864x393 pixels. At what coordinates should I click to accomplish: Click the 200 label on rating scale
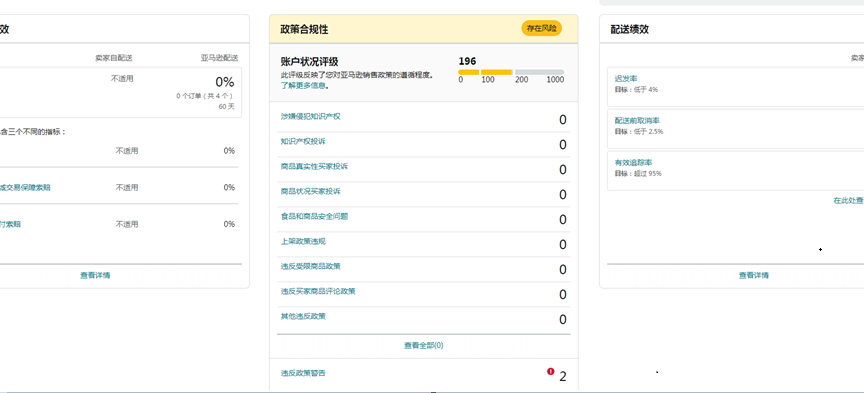click(521, 80)
